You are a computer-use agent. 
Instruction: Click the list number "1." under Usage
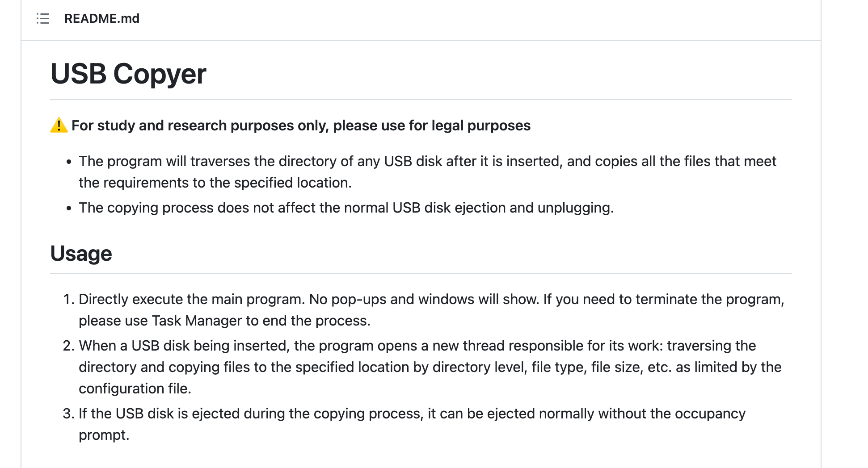68,299
